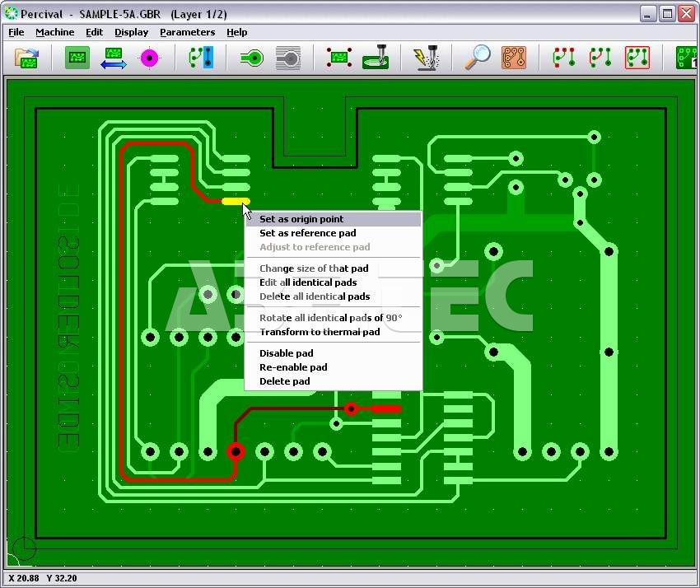This screenshot has width=700, height=588.
Task: Click the SAMPLE-5A.GBR title bar text
Action: pyautogui.click(x=119, y=14)
